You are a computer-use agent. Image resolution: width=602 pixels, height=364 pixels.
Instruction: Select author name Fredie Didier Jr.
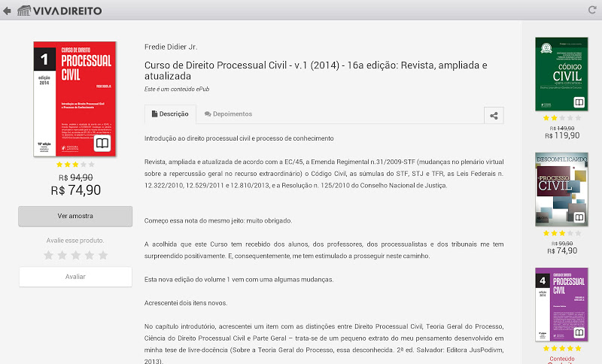click(x=171, y=47)
